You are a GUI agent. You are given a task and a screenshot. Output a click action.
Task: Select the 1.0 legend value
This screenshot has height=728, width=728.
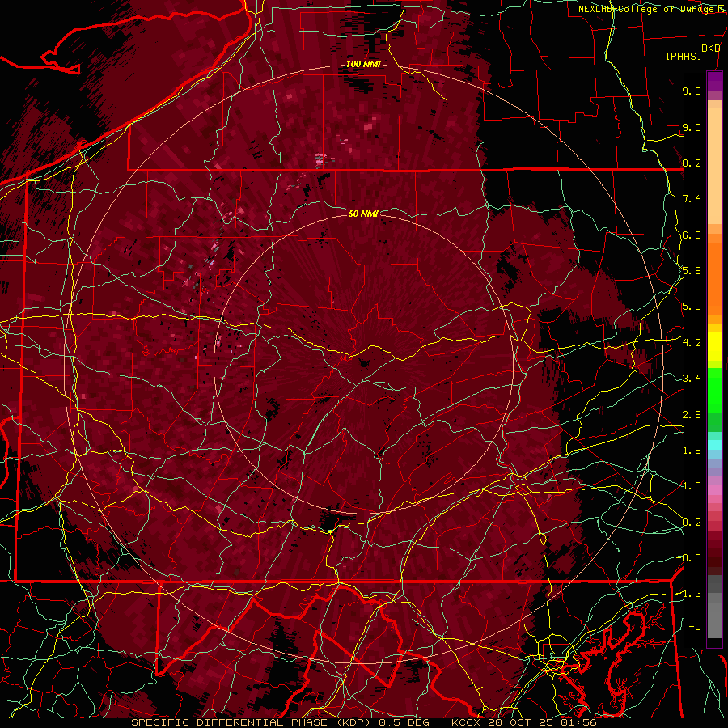click(x=692, y=486)
